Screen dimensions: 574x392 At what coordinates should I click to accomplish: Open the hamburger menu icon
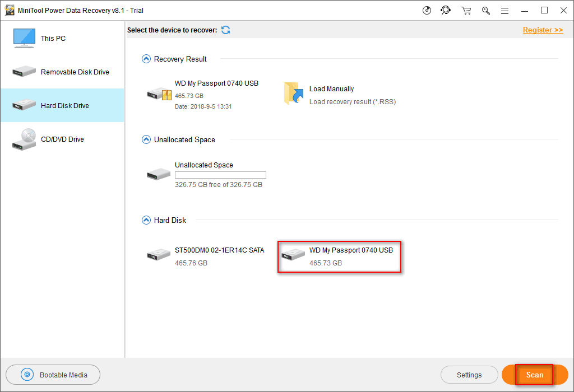[505, 11]
